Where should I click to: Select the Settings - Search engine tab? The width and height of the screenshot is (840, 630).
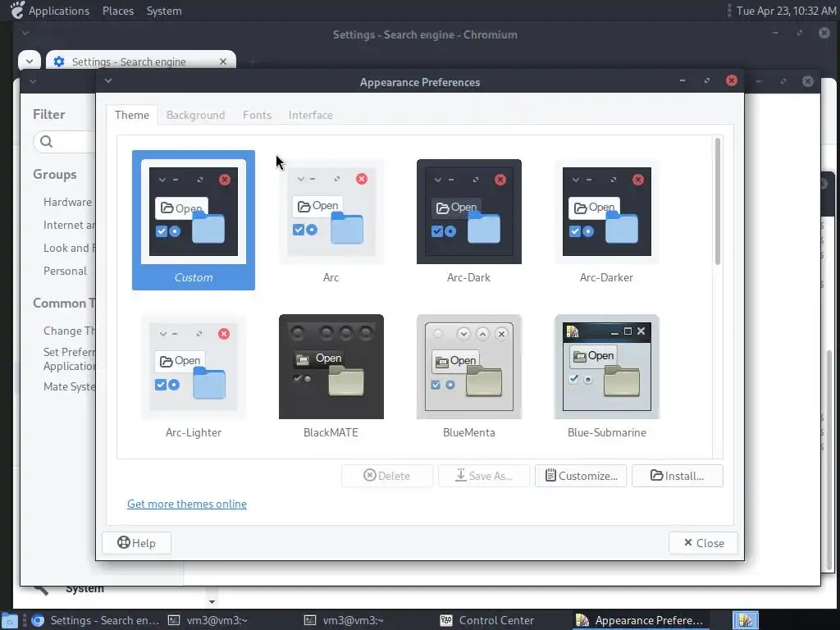point(140,61)
